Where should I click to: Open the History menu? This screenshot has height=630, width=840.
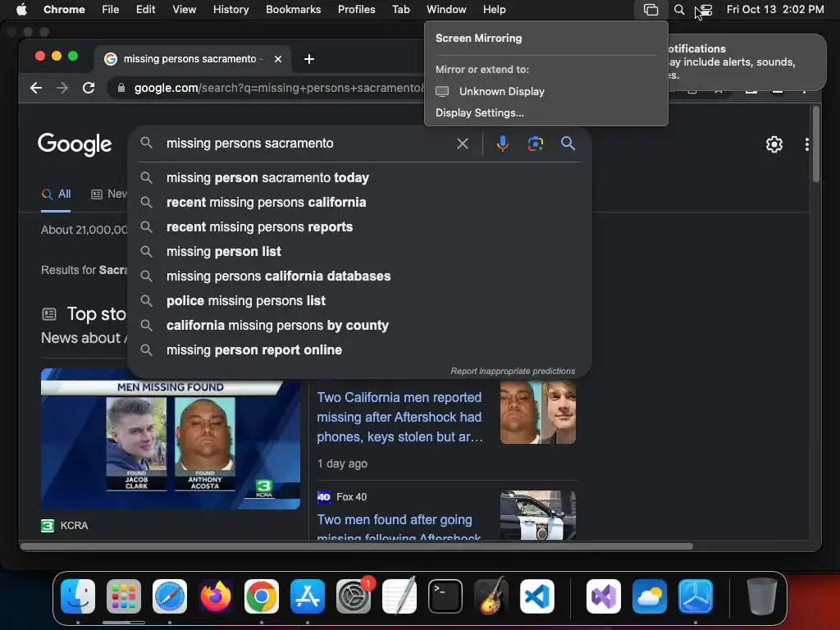point(231,10)
